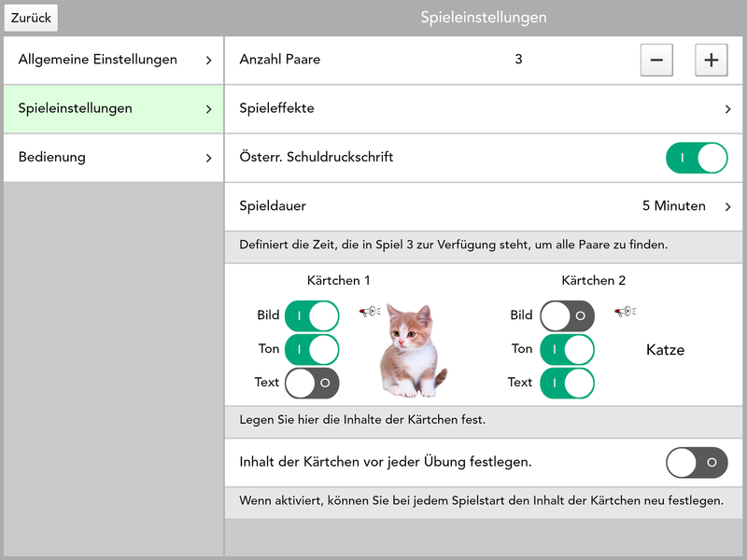Enable Inhalt der Kärtchen vor jeder Übung toggle
This screenshot has height=560, width=747.
pos(696,462)
